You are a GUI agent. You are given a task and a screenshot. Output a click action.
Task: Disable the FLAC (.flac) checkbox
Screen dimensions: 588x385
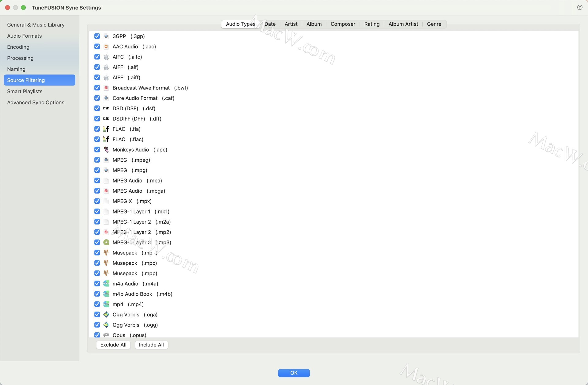97,139
